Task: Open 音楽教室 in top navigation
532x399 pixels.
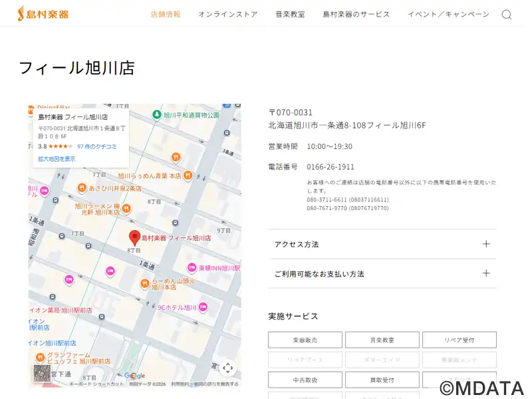Action: (x=290, y=14)
